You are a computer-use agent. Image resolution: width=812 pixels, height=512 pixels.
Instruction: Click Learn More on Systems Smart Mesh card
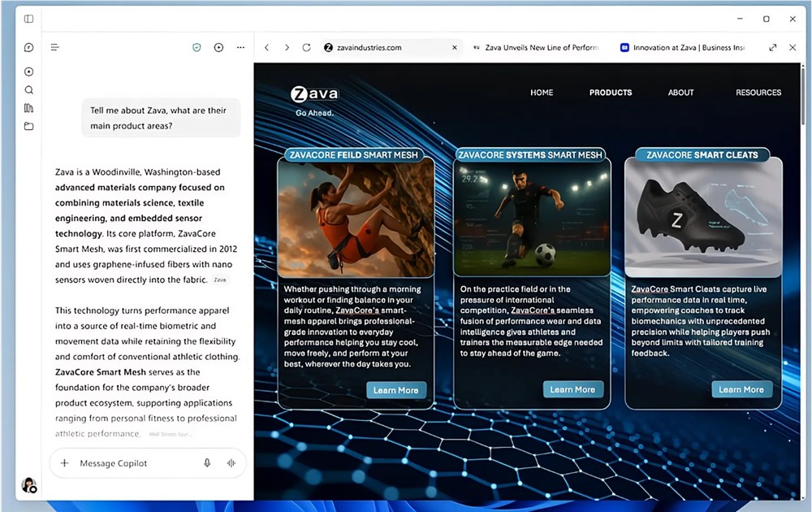(x=572, y=389)
